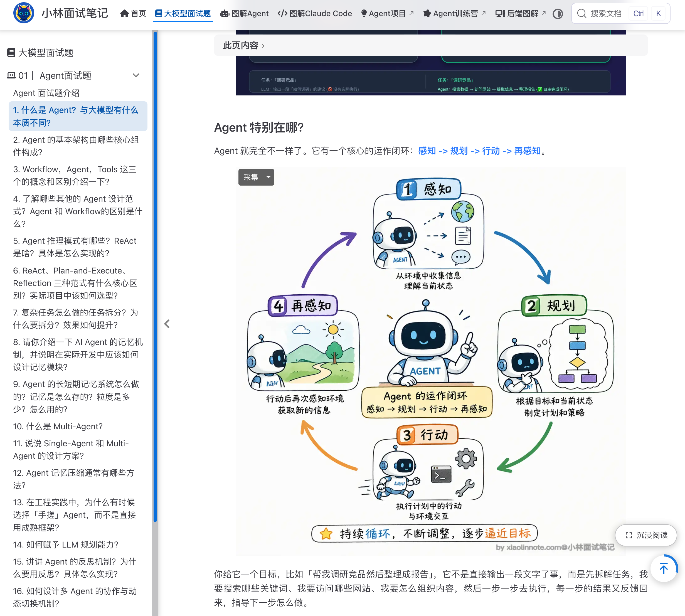Screen dimensions: 685x616
Task: Open Agent 面试题介绍 sidebar item
Action: 46,93
